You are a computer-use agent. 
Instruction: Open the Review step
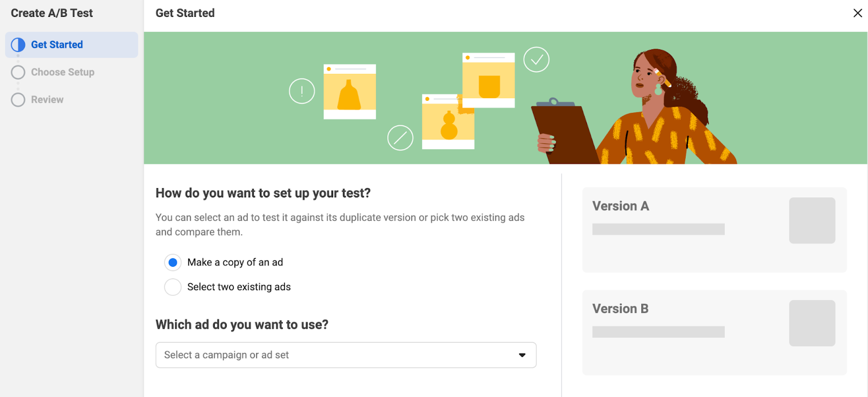point(47,100)
